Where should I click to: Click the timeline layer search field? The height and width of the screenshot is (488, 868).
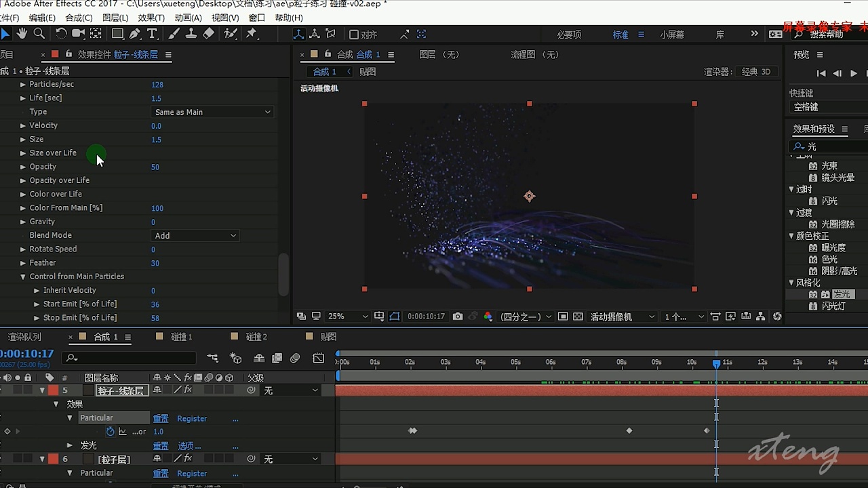129,358
